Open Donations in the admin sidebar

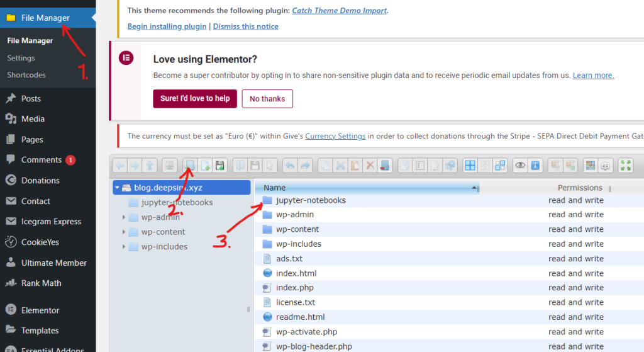40,181
